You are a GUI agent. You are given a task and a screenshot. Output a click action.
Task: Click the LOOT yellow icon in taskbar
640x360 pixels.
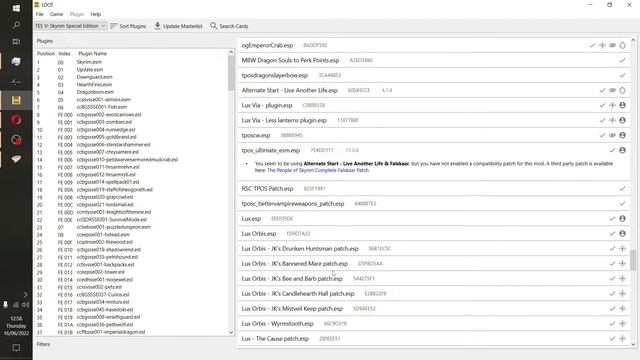click(x=16, y=100)
